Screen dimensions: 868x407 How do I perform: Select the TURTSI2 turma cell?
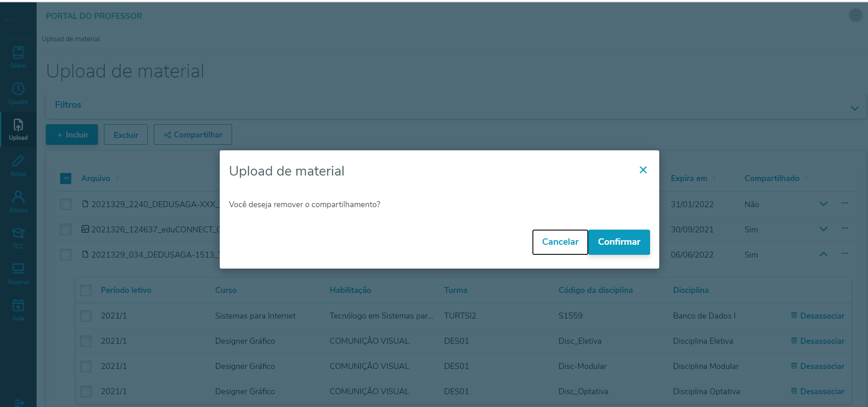click(460, 316)
